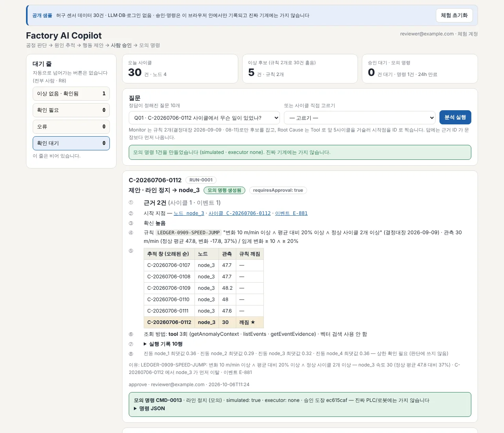The width and height of the screenshot is (504, 433).
Task: Select the 확인 대기 queue row
Action: pos(71,143)
